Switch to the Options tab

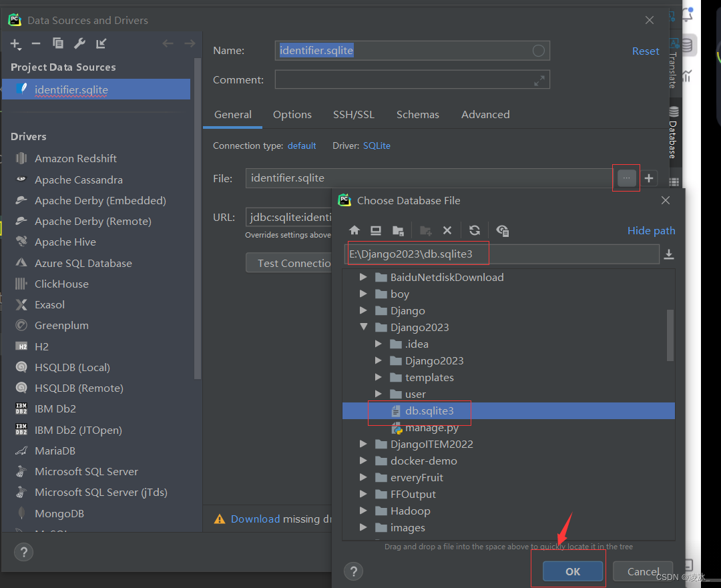pyautogui.click(x=292, y=115)
